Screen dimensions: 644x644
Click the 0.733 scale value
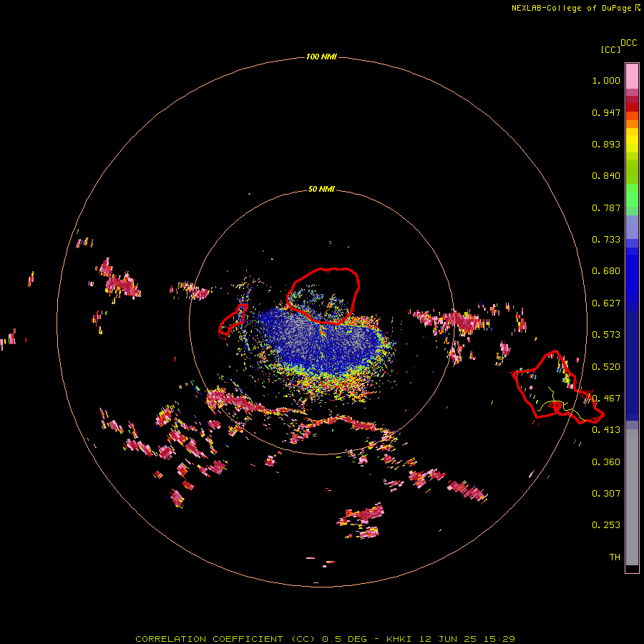pyautogui.click(x=606, y=240)
